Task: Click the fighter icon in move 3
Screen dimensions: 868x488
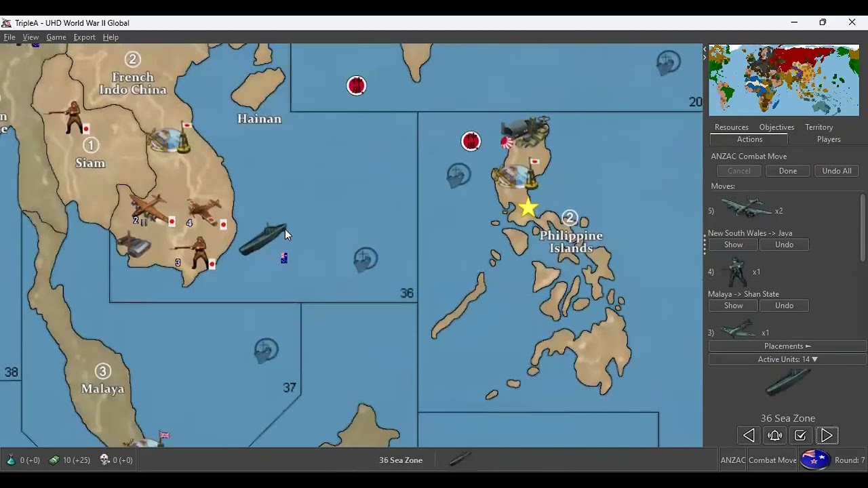Action: click(x=738, y=330)
